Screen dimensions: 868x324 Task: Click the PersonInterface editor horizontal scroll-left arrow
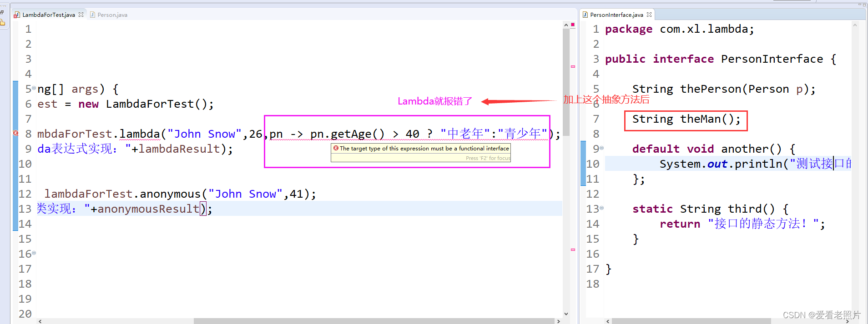tap(608, 321)
